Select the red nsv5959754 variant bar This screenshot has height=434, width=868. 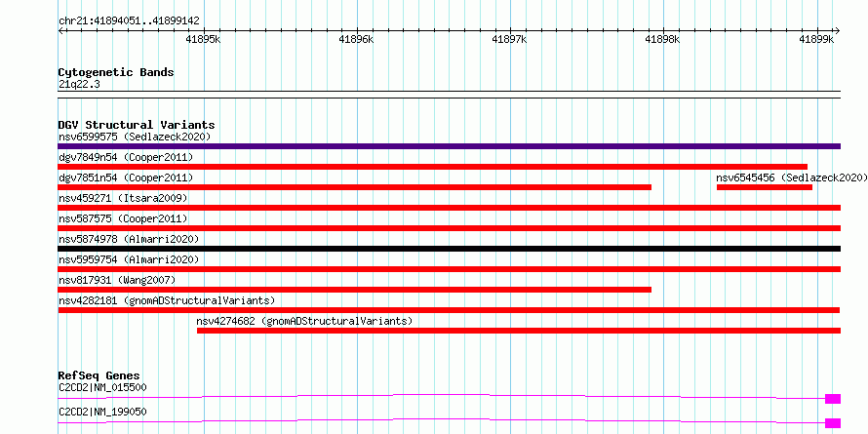point(449,269)
